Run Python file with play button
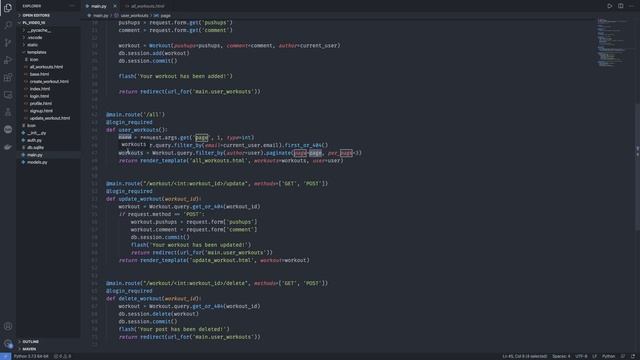This screenshot has width=640, height=360. tap(609, 6)
